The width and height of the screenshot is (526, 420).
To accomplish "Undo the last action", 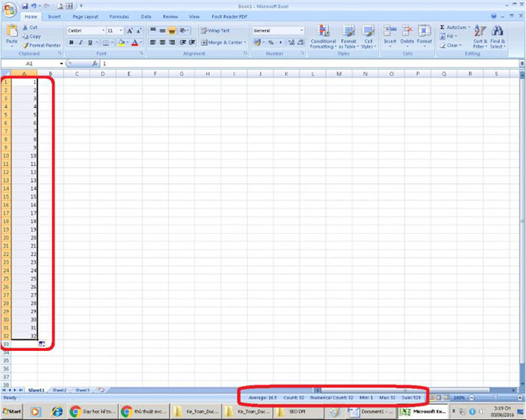I will pos(34,6).
